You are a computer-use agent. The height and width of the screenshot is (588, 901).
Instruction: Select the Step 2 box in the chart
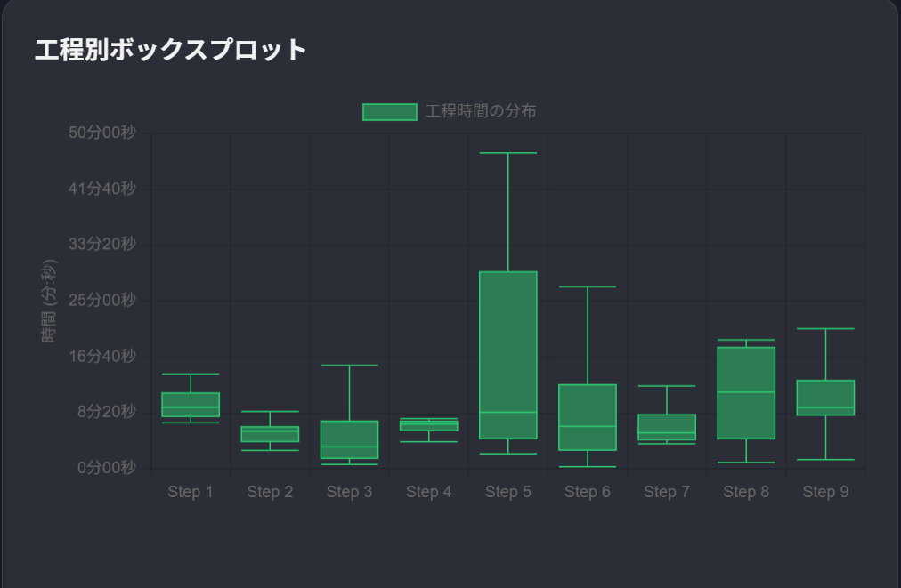pos(270,434)
